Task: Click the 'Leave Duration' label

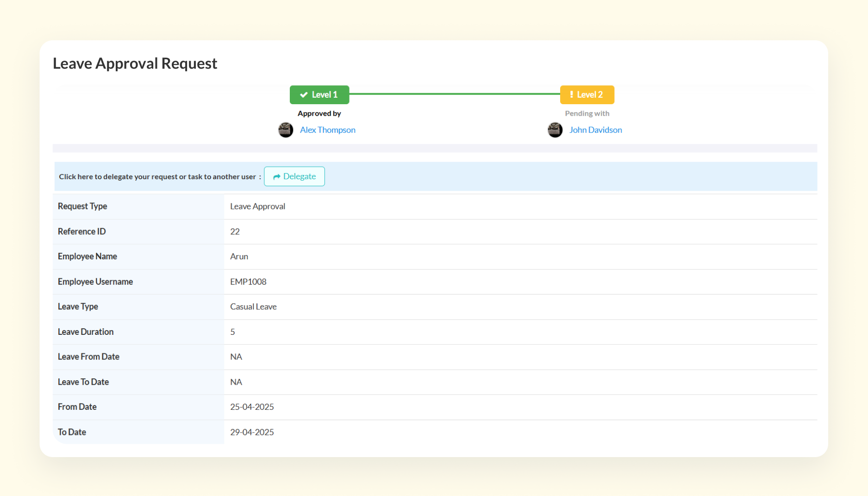Action: 85,332
